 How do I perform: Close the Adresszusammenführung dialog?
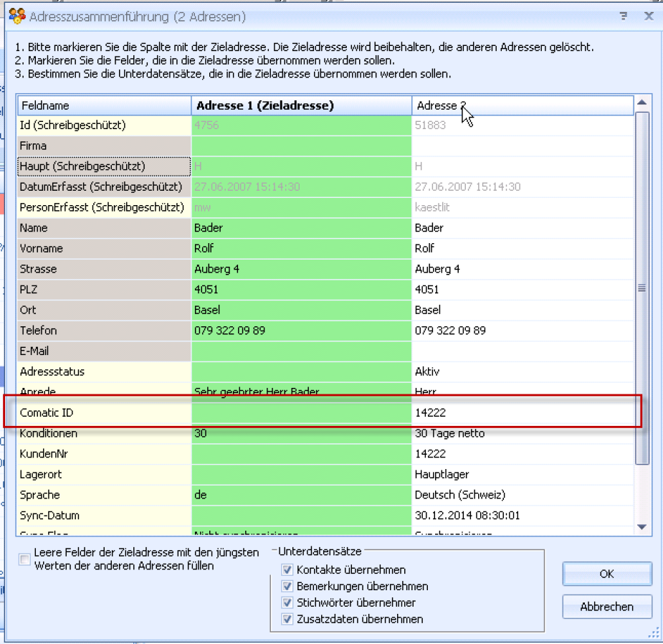click(649, 16)
